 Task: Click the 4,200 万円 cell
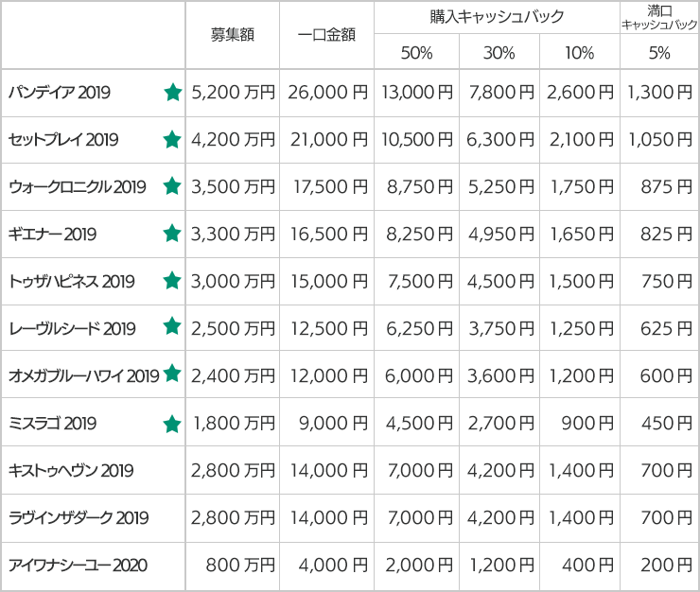coord(233,140)
